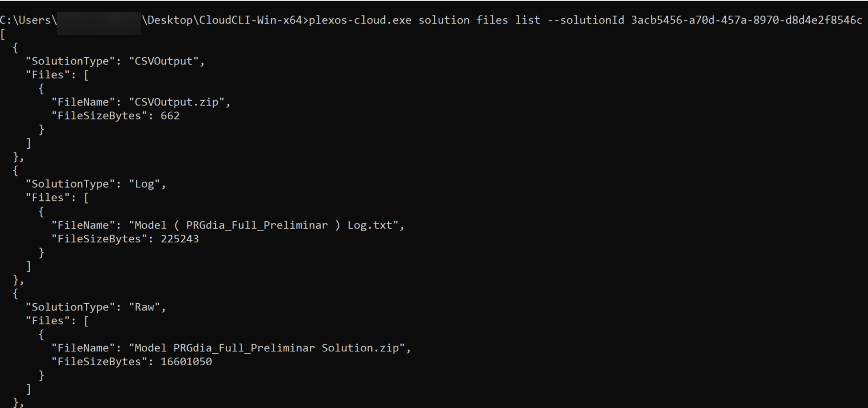Click the plexos-cloud.exe command text
This screenshot has width=868, height=408.
360,20
